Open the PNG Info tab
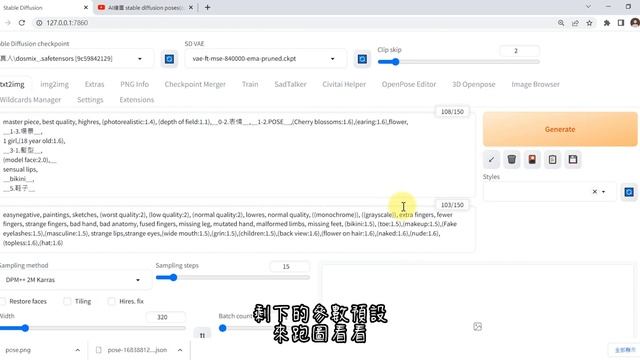Viewport: 640px width, 360px height. pyautogui.click(x=134, y=84)
